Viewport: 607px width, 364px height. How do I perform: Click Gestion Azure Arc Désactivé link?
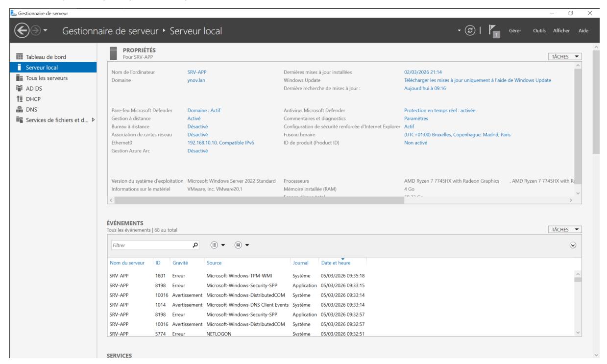pos(198,150)
